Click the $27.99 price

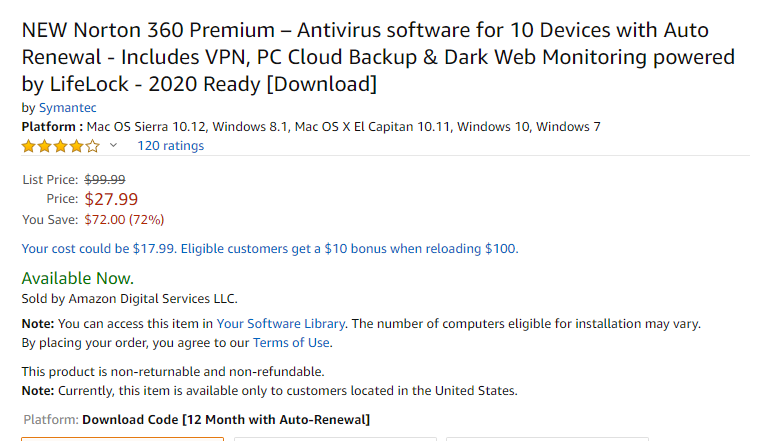[x=111, y=199]
